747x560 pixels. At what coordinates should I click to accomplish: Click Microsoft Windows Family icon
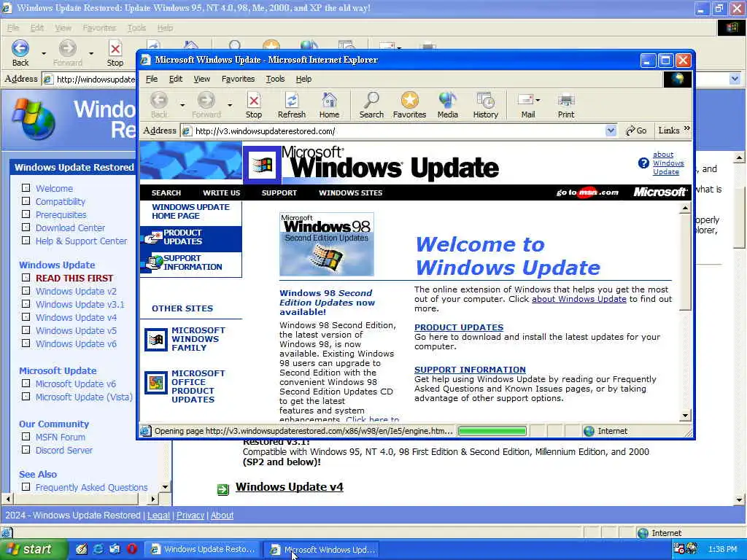pos(156,339)
